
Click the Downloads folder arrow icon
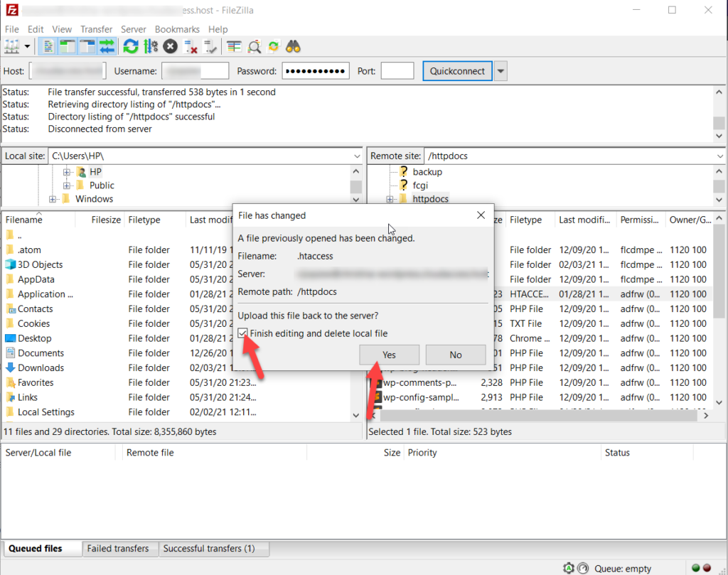click(x=10, y=367)
